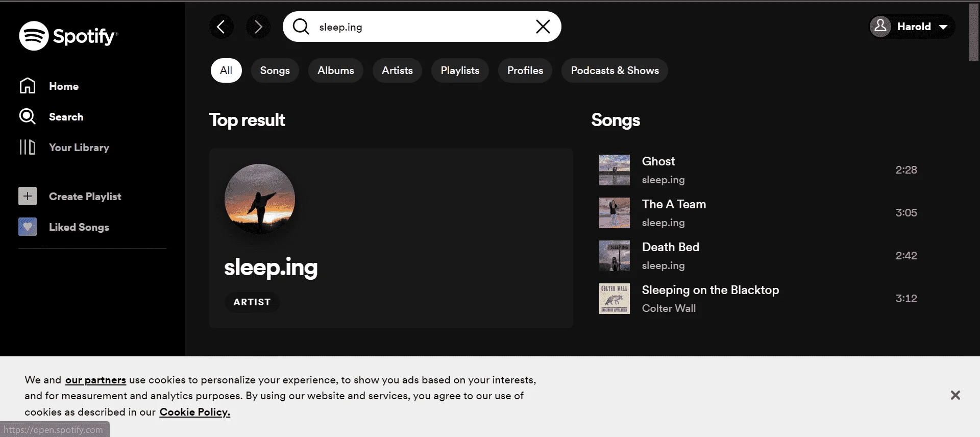
Task: Click the magnifier icon in search bar
Action: (301, 27)
